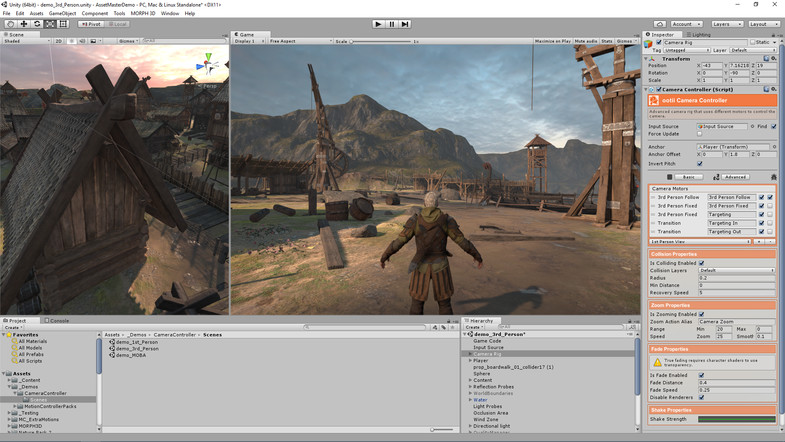Click the warning icon in Fade Properties
This screenshot has height=442, width=785.
(657, 362)
